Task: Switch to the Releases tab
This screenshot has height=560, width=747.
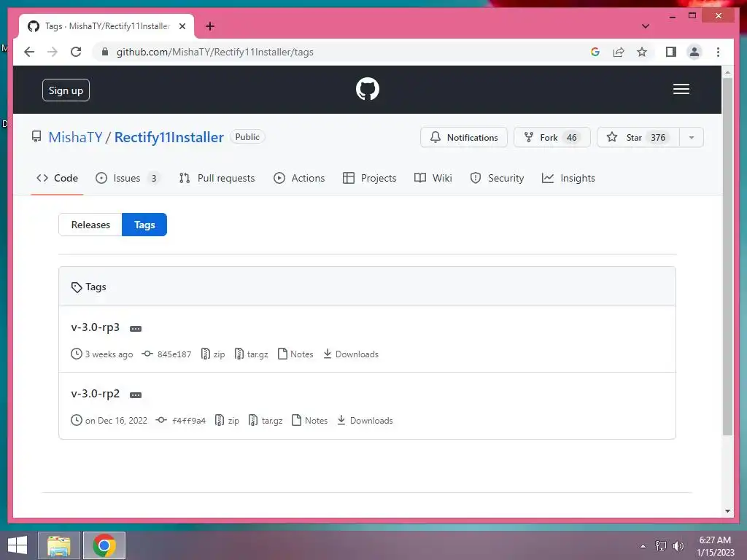Action: coord(90,225)
